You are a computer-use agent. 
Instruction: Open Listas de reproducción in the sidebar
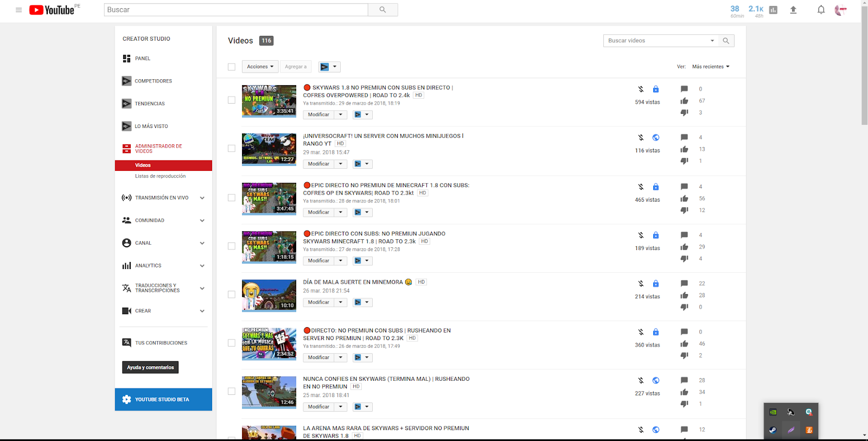pyautogui.click(x=160, y=176)
